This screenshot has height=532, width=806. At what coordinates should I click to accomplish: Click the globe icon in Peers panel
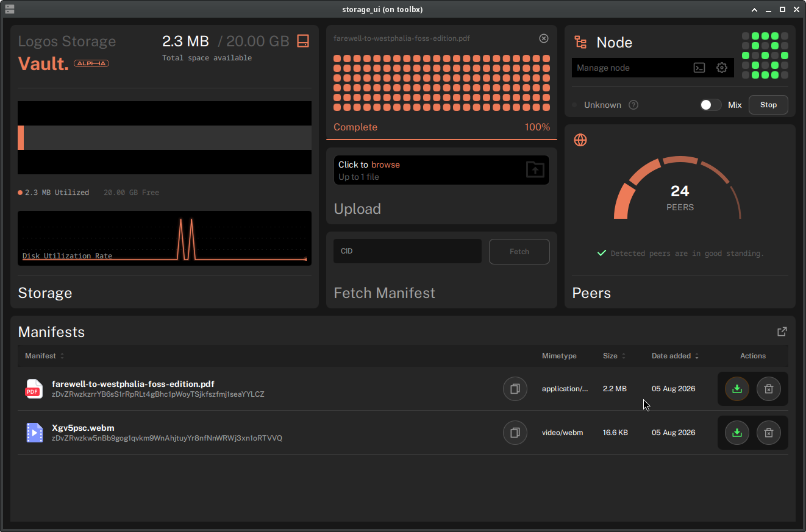[580, 140]
